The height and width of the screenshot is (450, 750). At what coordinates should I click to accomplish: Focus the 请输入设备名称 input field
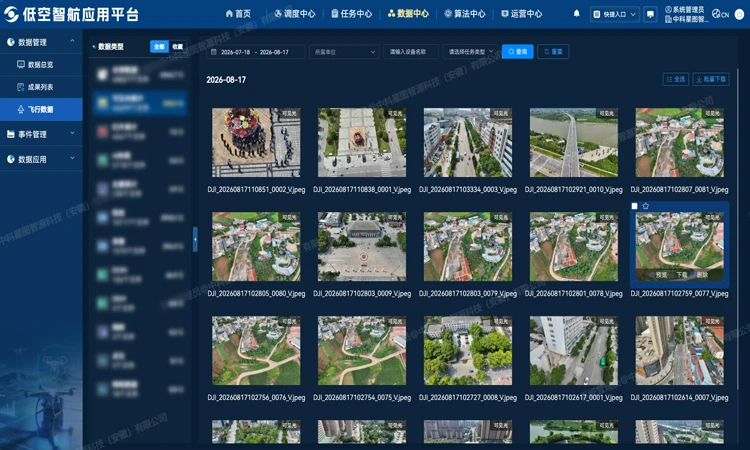tap(411, 52)
